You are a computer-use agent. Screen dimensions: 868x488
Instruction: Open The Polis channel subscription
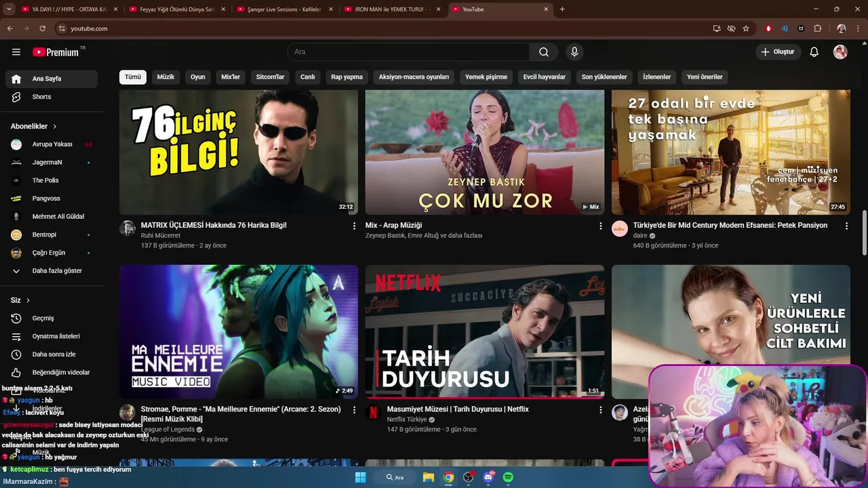coord(52,180)
